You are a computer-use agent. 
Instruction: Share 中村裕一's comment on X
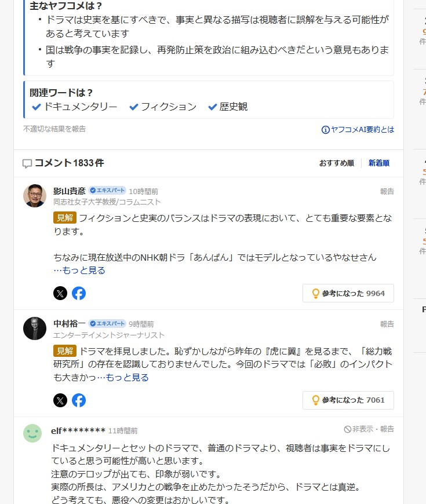60,400
